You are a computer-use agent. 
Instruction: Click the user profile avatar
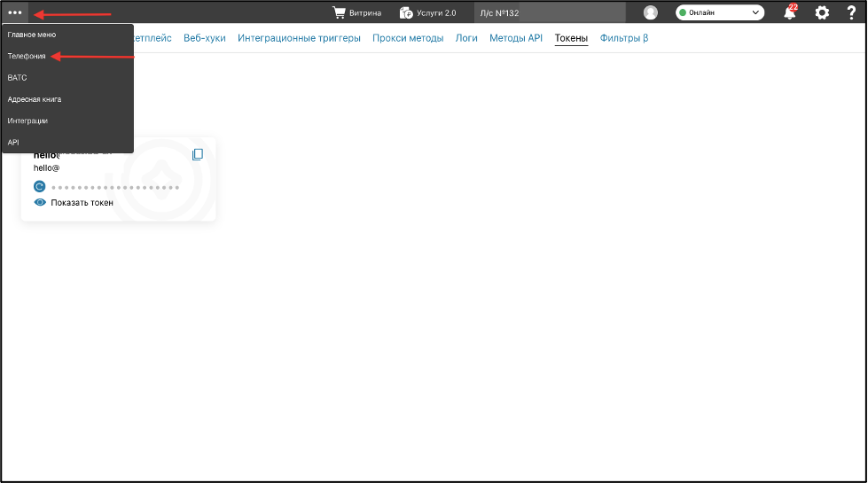click(x=651, y=12)
